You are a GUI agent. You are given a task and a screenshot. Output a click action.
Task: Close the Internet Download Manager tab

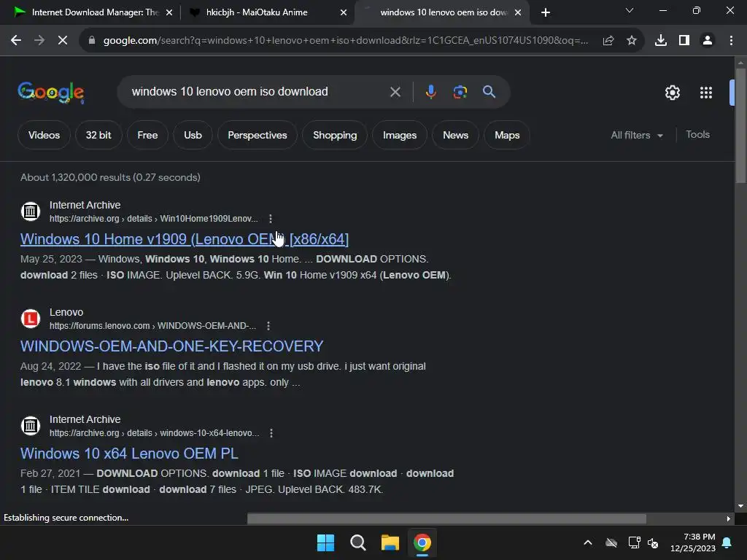pos(169,12)
